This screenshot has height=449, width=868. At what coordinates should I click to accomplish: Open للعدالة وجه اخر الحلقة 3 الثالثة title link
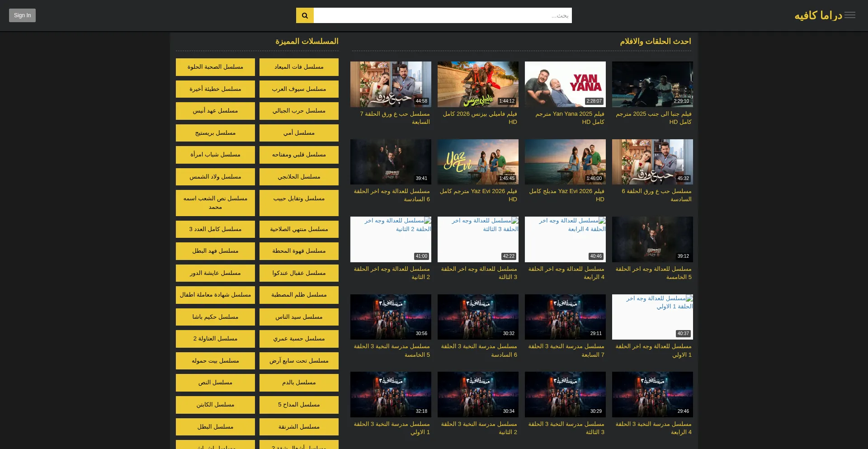pyautogui.click(x=479, y=273)
